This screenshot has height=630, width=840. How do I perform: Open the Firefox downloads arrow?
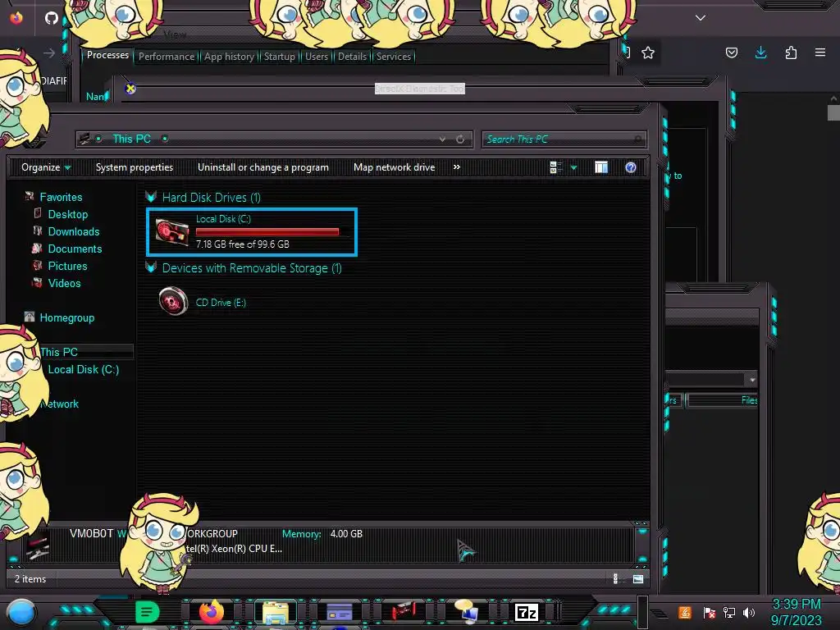click(x=760, y=52)
